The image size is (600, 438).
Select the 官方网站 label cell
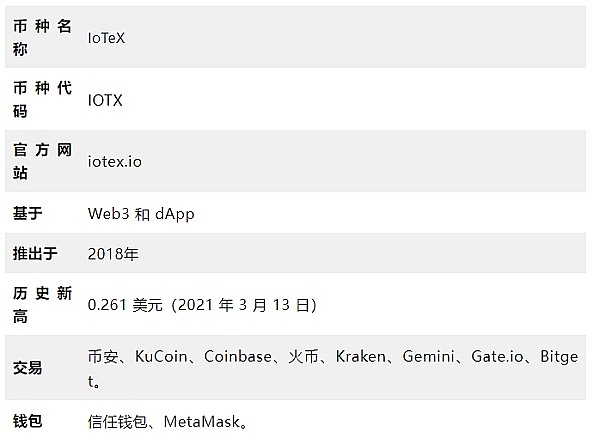pyautogui.click(x=41, y=161)
